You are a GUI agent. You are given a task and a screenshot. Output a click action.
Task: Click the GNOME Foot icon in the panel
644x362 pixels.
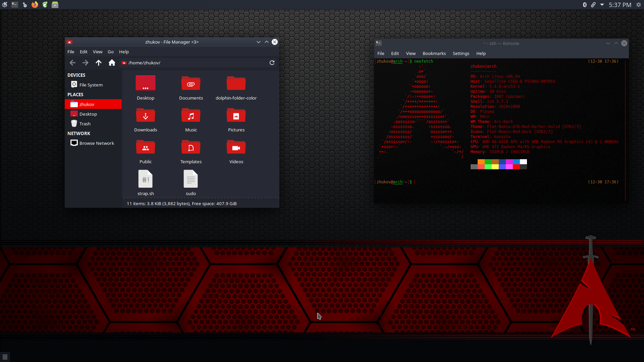(x=45, y=4)
